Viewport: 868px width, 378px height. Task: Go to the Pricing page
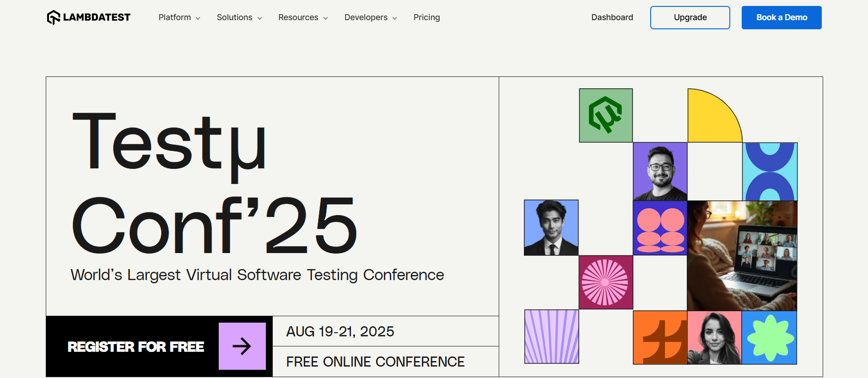(x=426, y=17)
